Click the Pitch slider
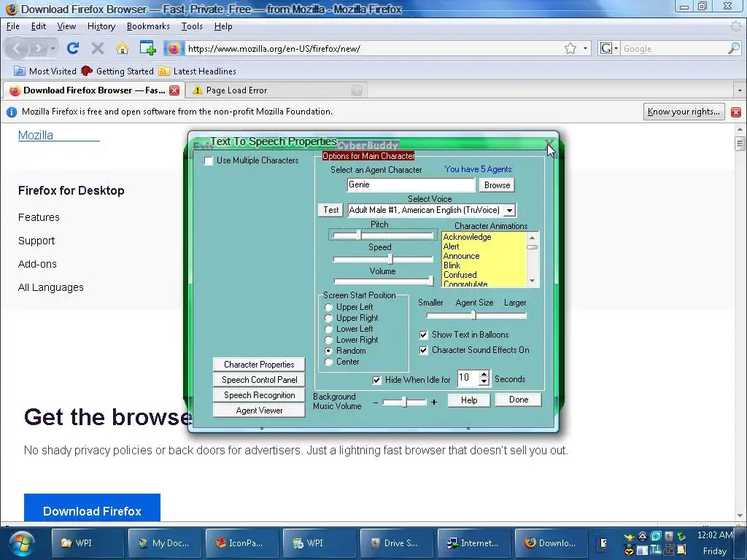The image size is (747, 560). coord(383,236)
